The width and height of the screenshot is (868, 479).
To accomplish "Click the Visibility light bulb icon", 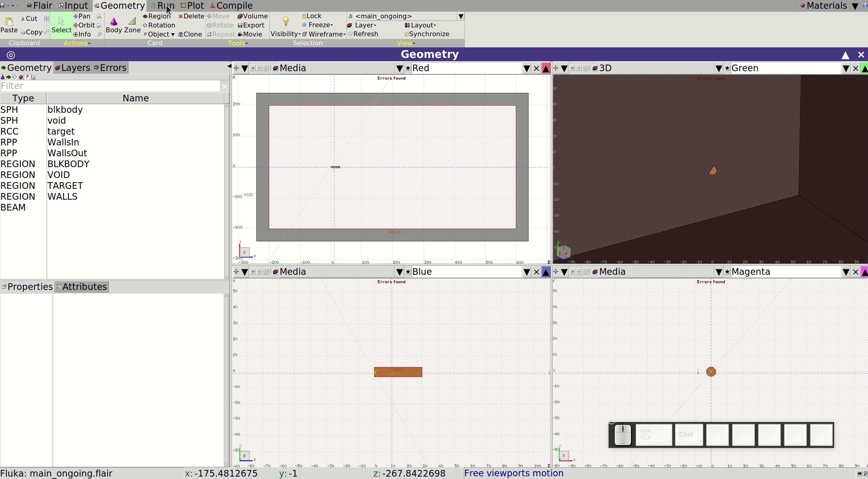I will (x=286, y=21).
